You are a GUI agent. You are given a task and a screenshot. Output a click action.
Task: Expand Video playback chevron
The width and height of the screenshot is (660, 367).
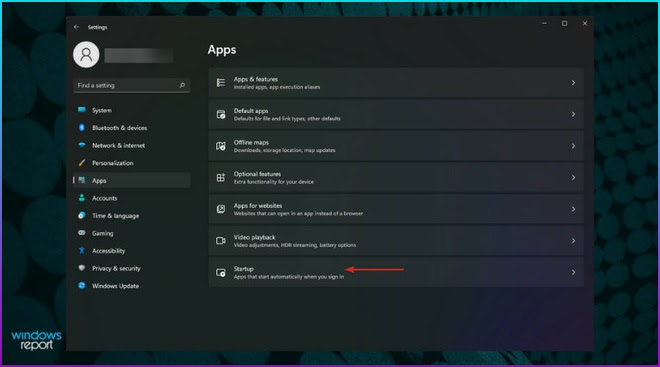(573, 240)
